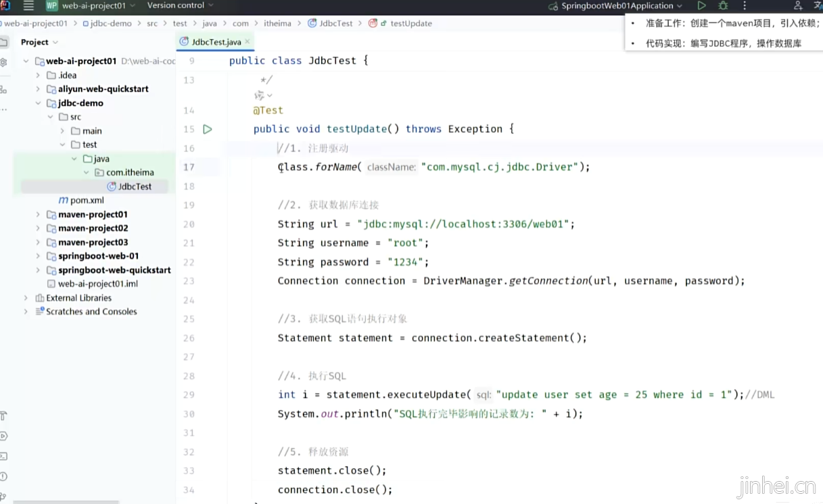Click the project tree horizontal scrollbar
The height and width of the screenshot is (504, 823).
point(66,502)
